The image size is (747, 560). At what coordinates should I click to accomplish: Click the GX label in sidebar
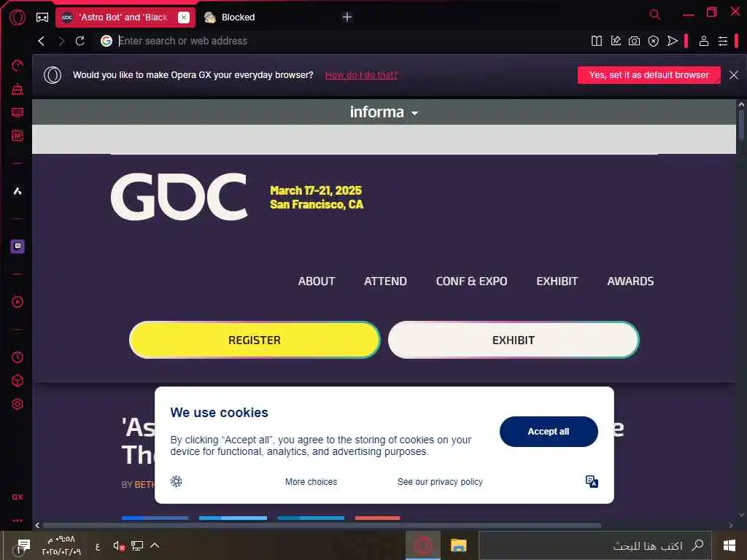18,497
